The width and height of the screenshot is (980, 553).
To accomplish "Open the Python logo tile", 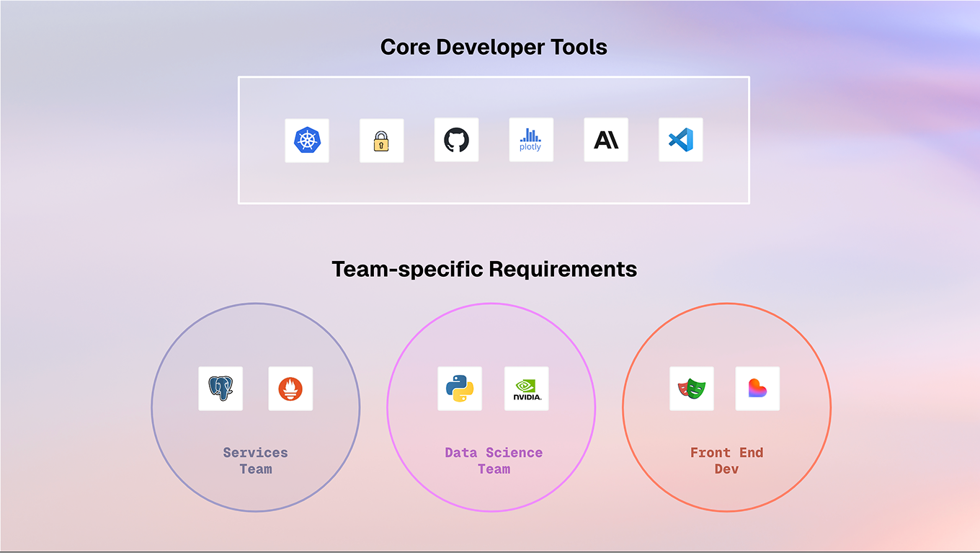I will [x=460, y=389].
